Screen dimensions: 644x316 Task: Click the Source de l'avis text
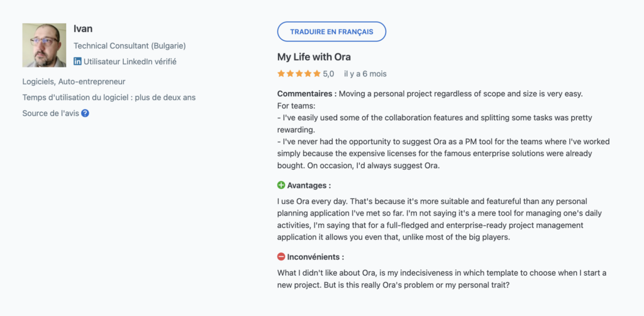(x=50, y=113)
